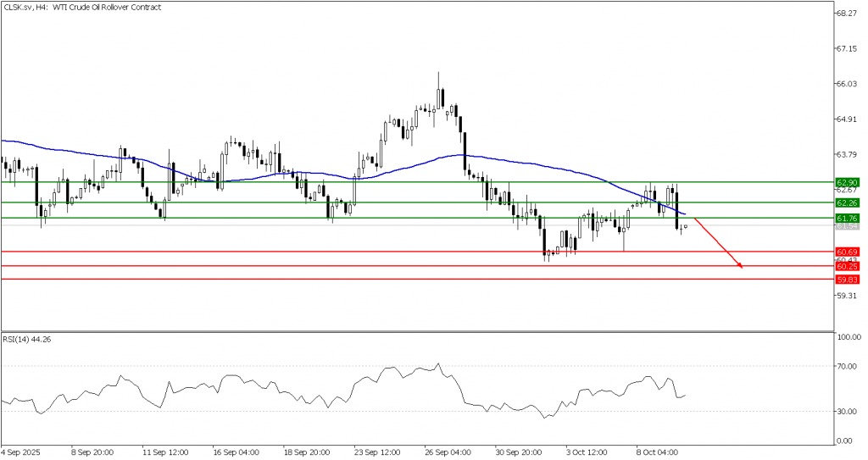The height and width of the screenshot is (460, 868).
Task: Select the green 62.26 resistance price label
Action: (x=848, y=203)
